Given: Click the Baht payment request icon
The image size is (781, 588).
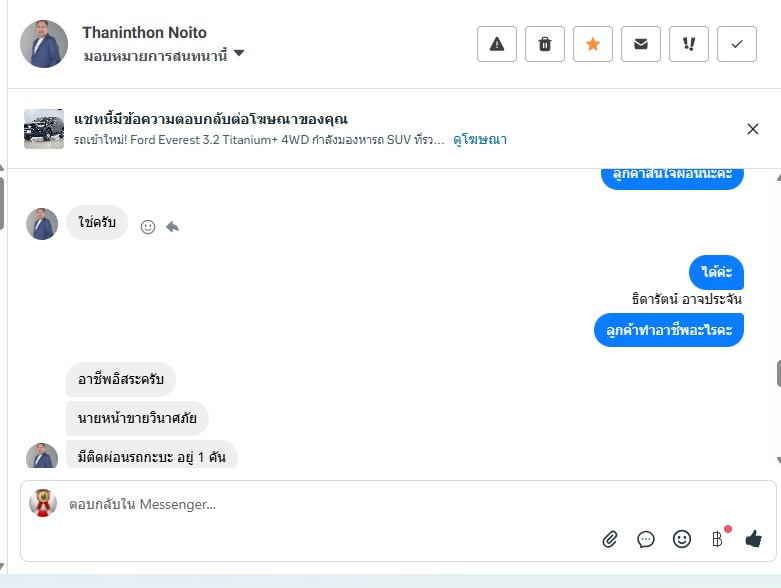Looking at the screenshot, I should 717,540.
